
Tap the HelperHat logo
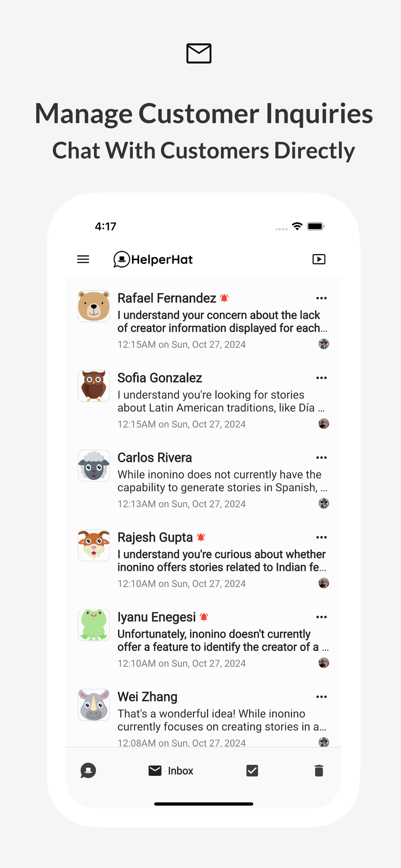pos(153,259)
